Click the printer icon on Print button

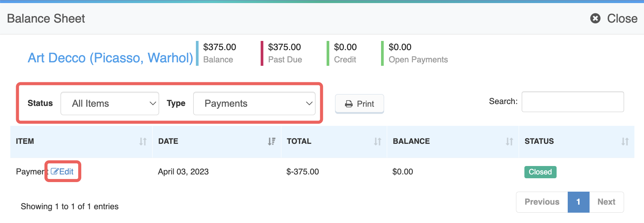pos(349,104)
